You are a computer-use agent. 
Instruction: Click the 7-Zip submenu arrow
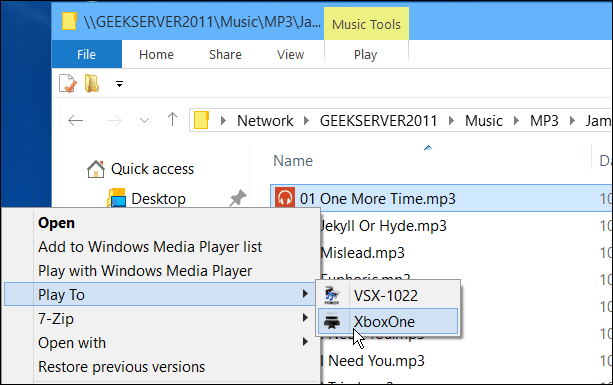pos(305,318)
